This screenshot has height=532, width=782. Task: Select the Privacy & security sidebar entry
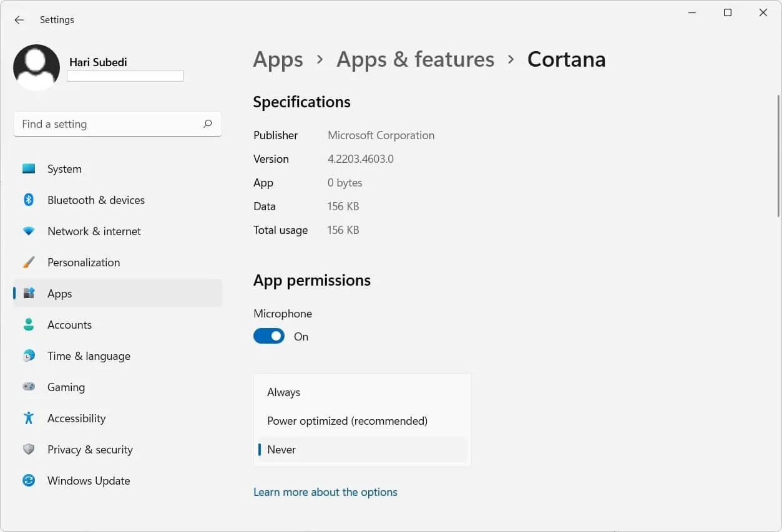tap(90, 449)
